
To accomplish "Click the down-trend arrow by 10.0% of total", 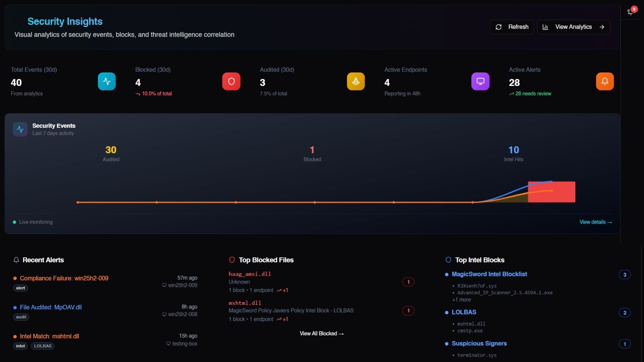I will [x=138, y=94].
